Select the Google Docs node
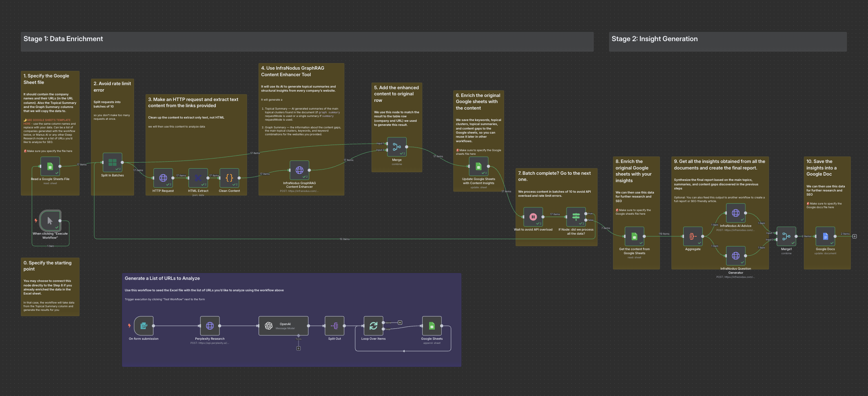868x396 pixels. click(825, 236)
